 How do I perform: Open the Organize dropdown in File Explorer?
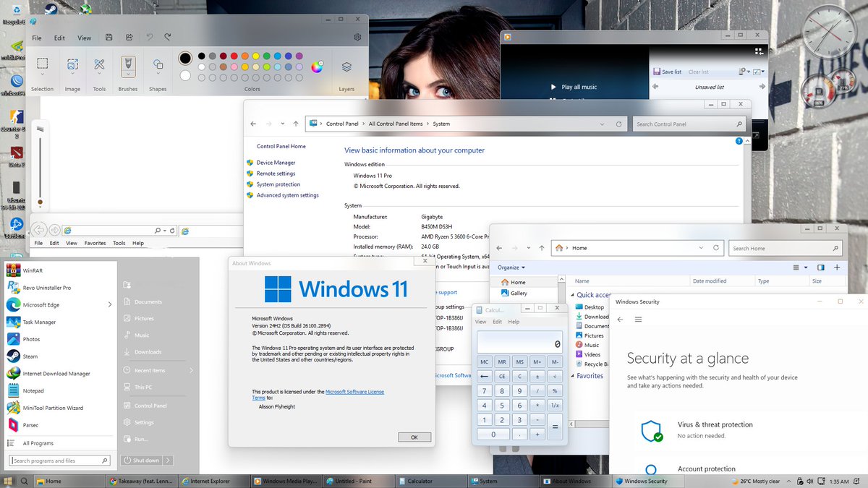510,267
